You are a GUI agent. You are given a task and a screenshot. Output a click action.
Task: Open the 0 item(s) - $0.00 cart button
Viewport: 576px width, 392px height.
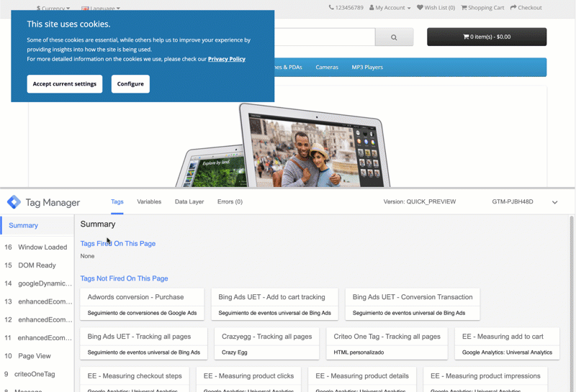[x=487, y=37]
